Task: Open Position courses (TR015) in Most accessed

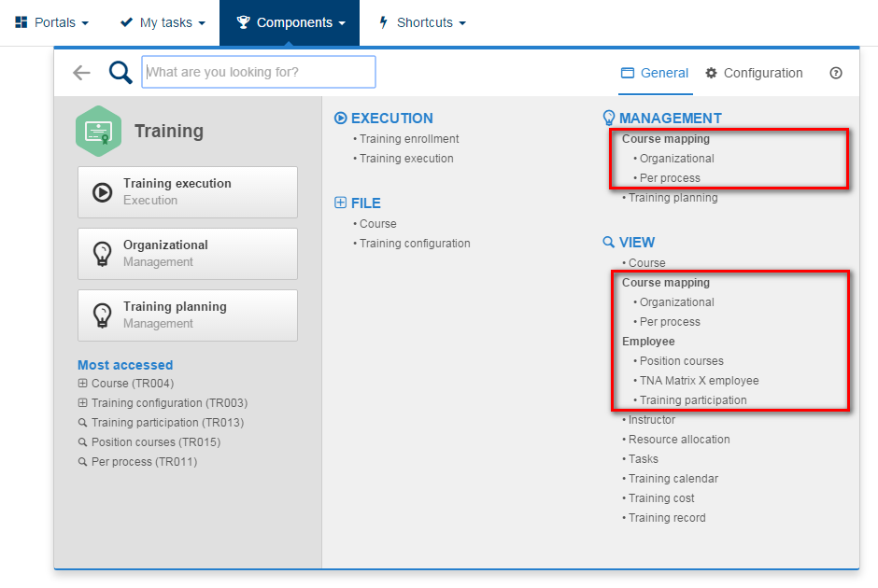Action: pos(156,442)
